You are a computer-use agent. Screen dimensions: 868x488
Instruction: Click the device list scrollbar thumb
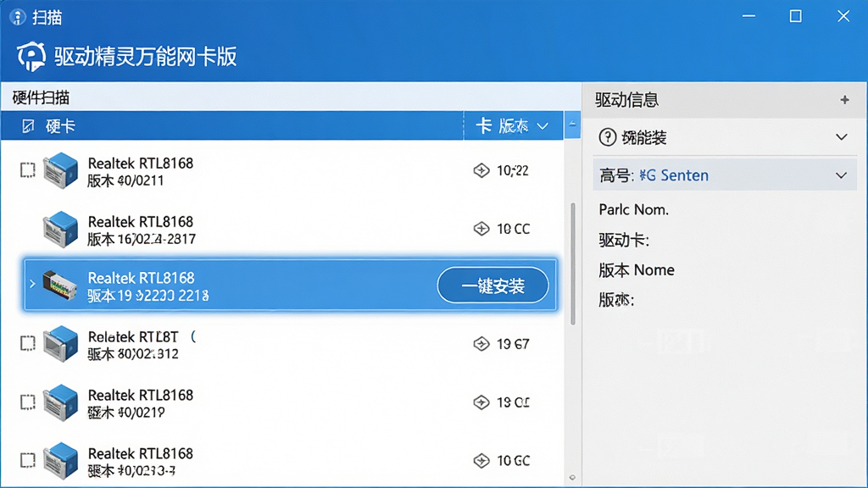coord(572,264)
